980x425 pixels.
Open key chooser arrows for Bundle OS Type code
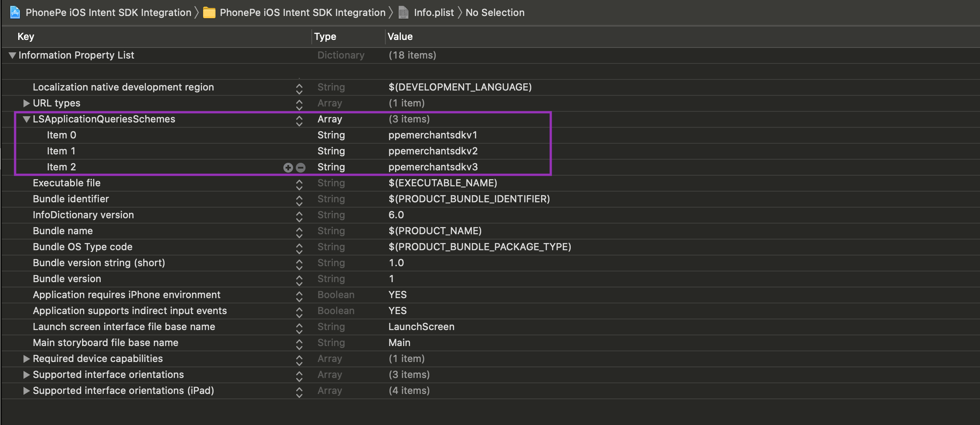[x=299, y=248]
